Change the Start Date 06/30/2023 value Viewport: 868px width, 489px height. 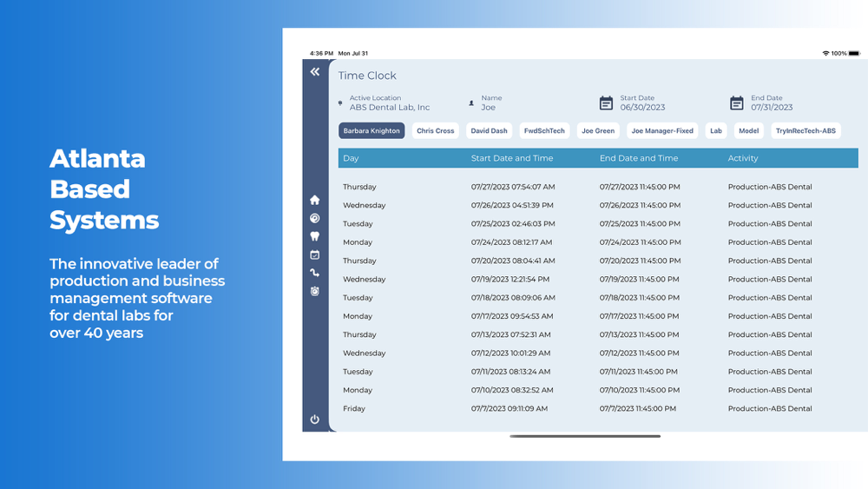click(642, 108)
